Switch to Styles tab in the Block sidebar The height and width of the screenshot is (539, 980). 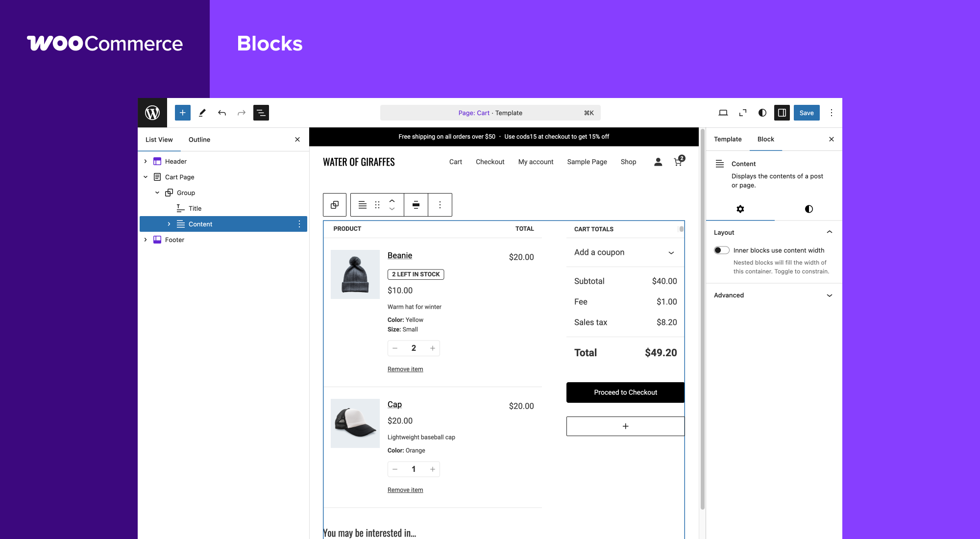click(808, 209)
